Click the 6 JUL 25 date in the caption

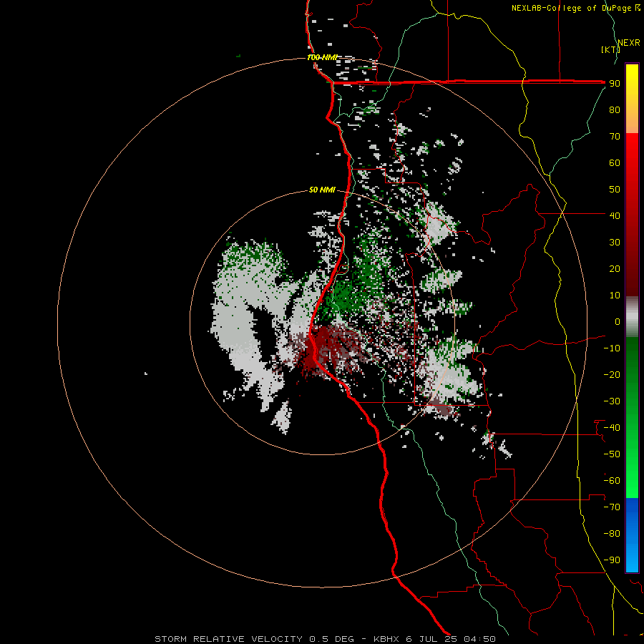pyautogui.click(x=431, y=639)
